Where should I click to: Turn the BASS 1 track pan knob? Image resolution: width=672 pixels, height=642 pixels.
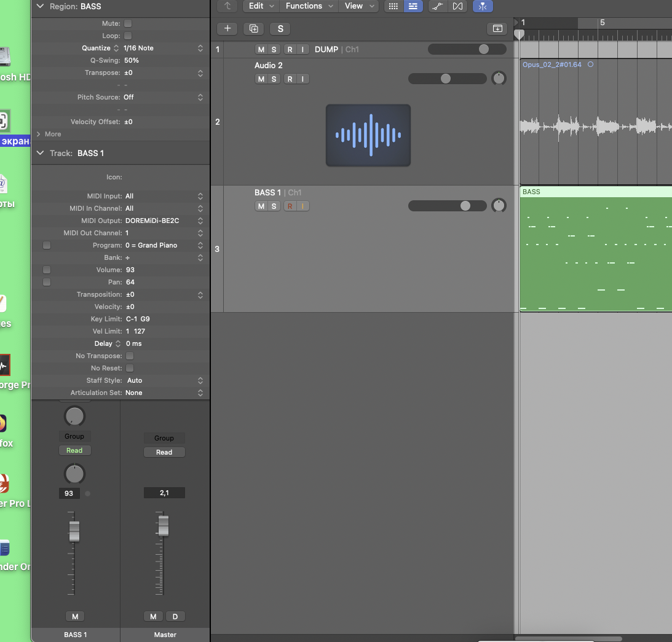click(x=499, y=206)
